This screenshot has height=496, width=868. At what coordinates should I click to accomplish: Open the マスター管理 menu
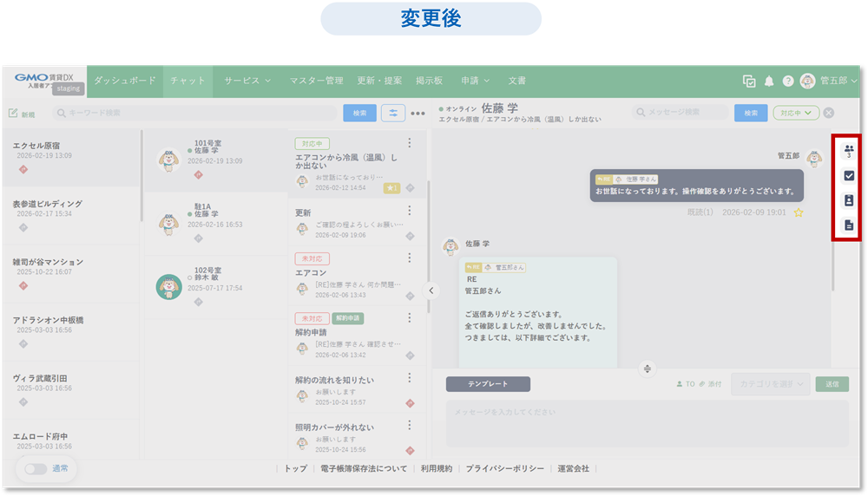point(316,81)
